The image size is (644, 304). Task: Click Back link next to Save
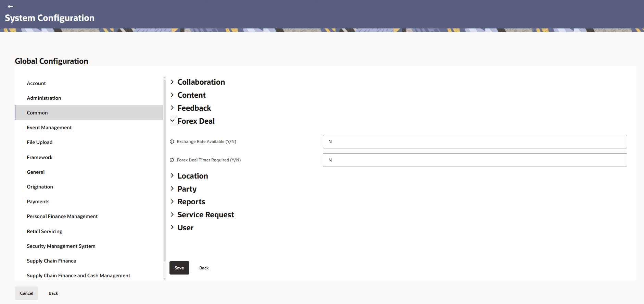tap(204, 268)
